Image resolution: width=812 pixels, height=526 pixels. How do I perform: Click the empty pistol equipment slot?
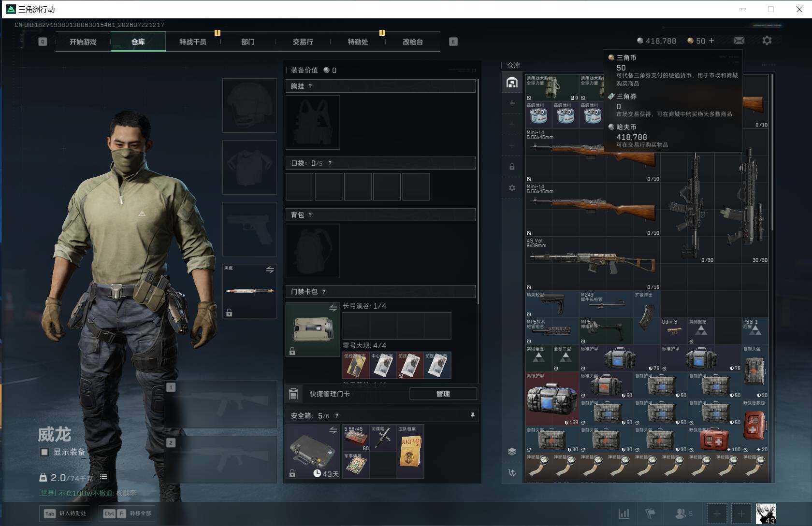point(249,229)
